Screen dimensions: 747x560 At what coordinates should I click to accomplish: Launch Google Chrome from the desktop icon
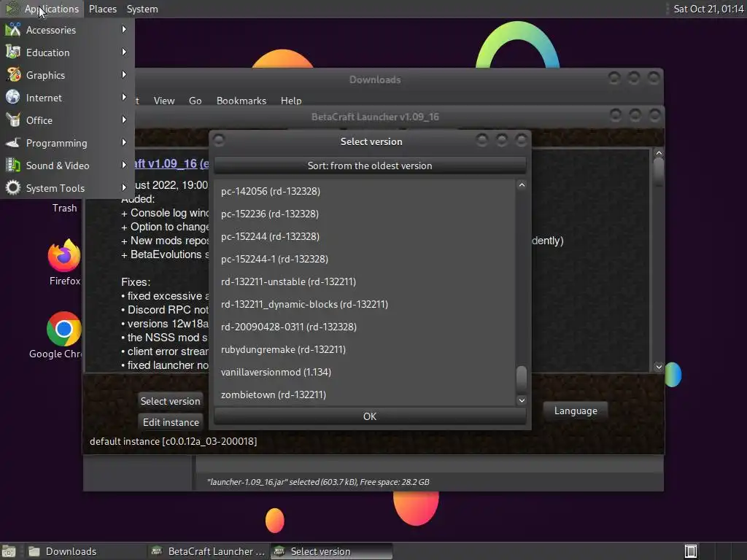tap(64, 329)
